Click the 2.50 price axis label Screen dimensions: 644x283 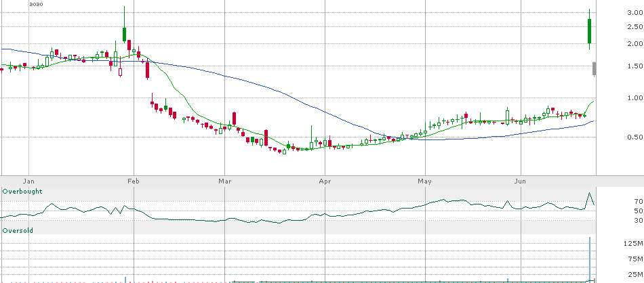[x=635, y=26]
